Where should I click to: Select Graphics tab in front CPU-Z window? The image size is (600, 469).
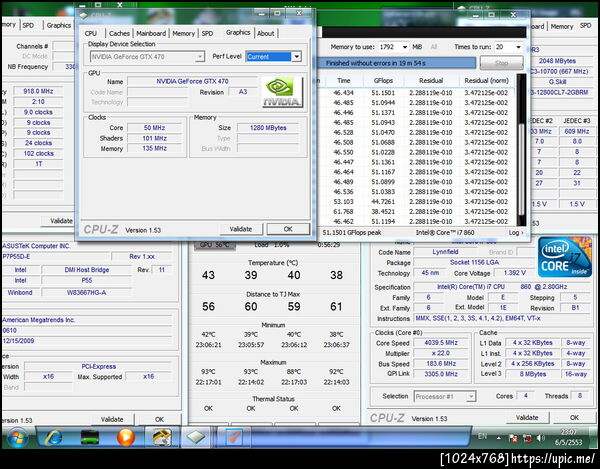[238, 33]
